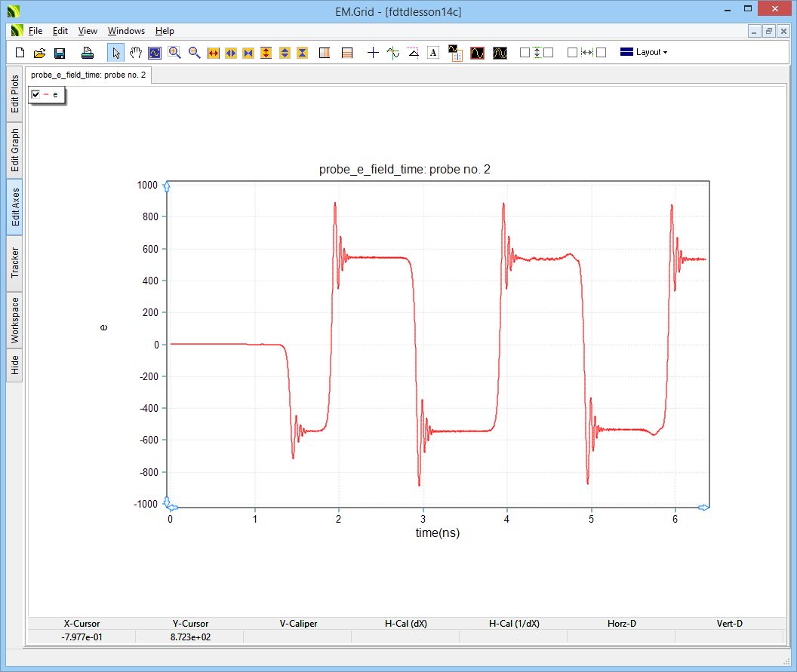Viewport: 797px width, 672px height.
Task: Uncheck the 'e' trace legend checkbox
Action: coord(35,94)
